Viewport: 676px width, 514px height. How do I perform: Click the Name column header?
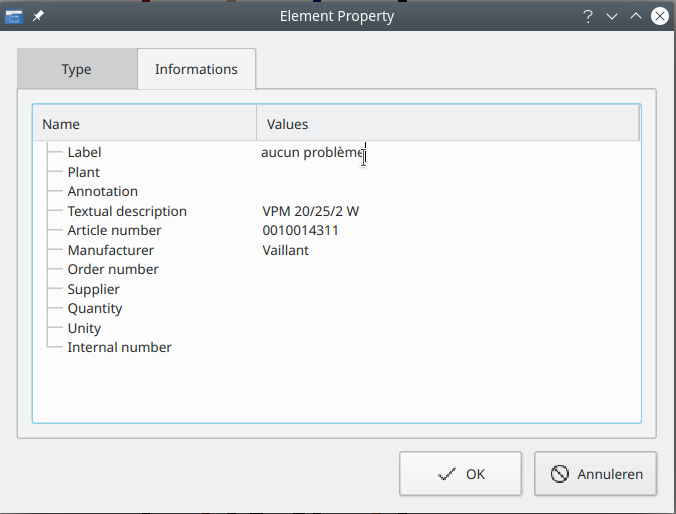145,124
